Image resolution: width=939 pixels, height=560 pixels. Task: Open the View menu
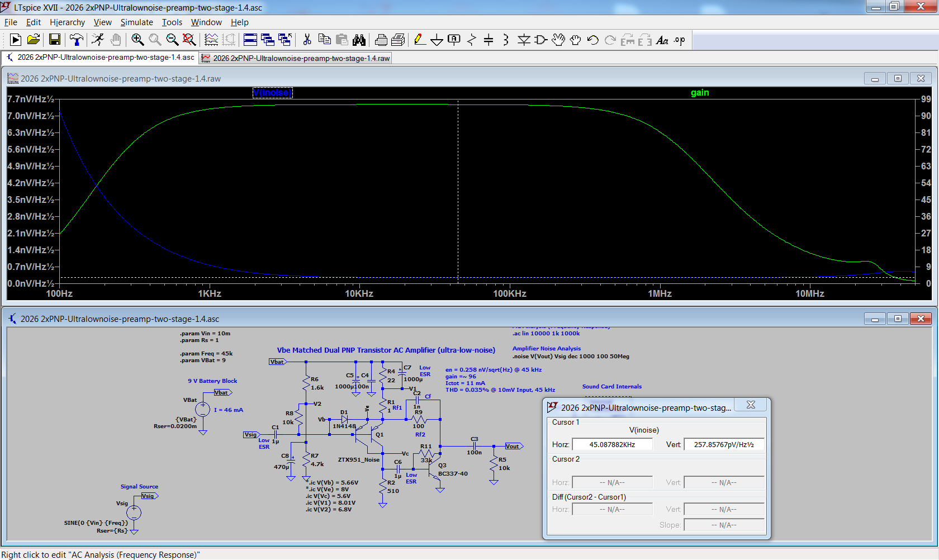[102, 22]
